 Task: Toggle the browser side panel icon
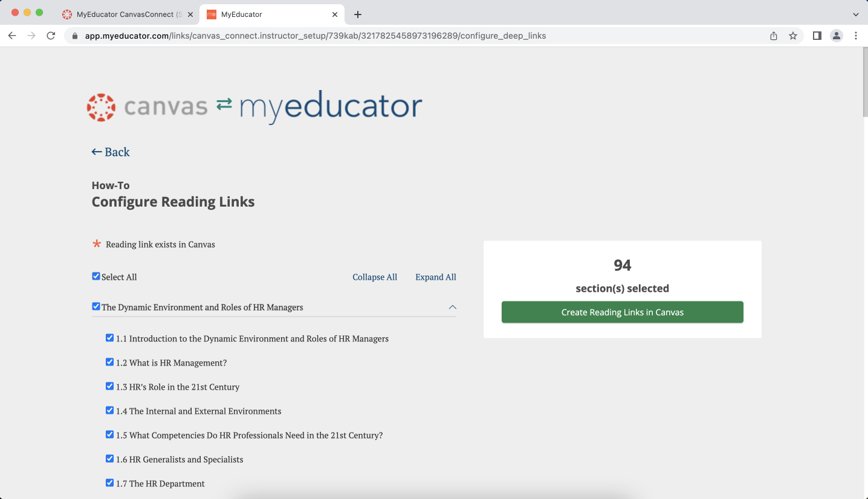click(x=817, y=36)
